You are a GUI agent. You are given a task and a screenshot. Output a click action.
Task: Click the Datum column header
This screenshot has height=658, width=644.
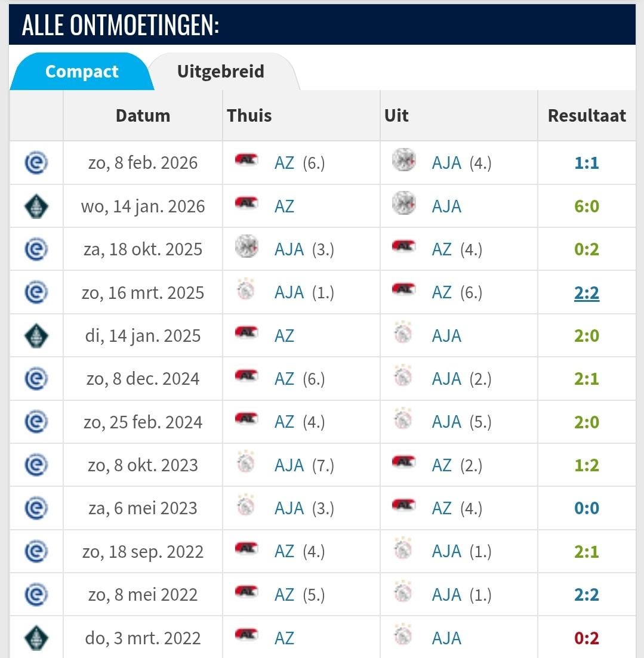coord(143,116)
